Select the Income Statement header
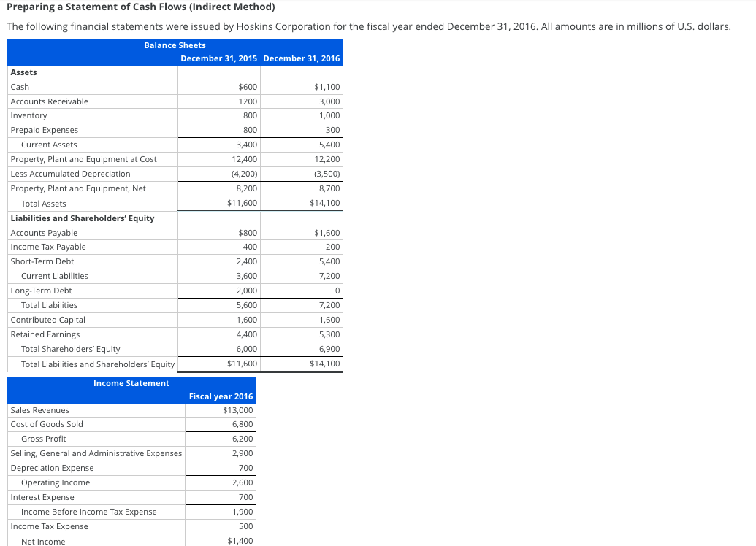Viewport: 756px width, 546px height. tap(131, 383)
